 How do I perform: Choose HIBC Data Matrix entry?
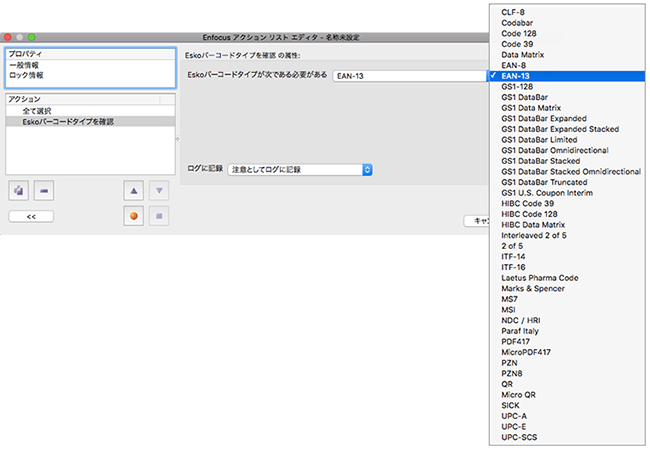point(567,225)
